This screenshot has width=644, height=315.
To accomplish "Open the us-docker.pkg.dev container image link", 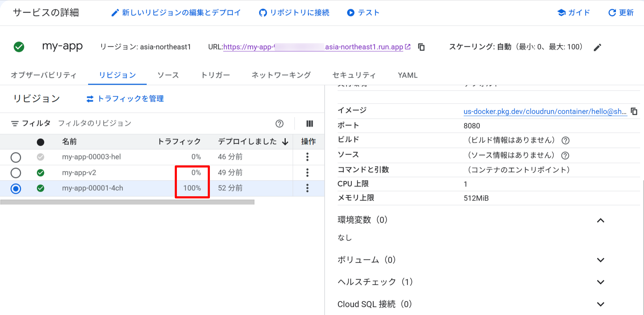I will [545, 112].
